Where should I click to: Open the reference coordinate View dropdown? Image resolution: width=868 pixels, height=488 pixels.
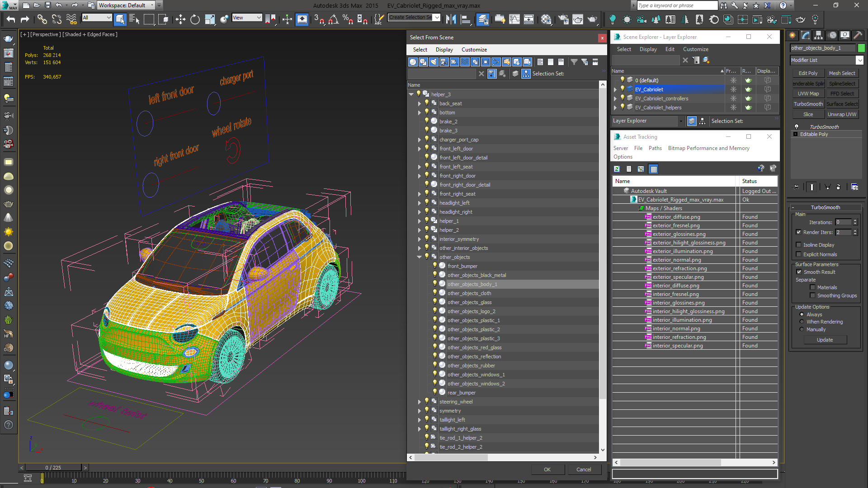(x=247, y=18)
